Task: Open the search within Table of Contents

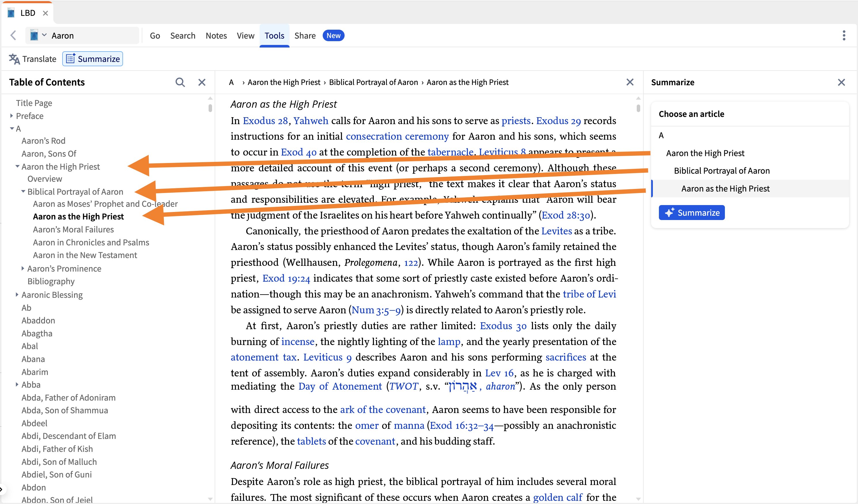Action: 180,82
